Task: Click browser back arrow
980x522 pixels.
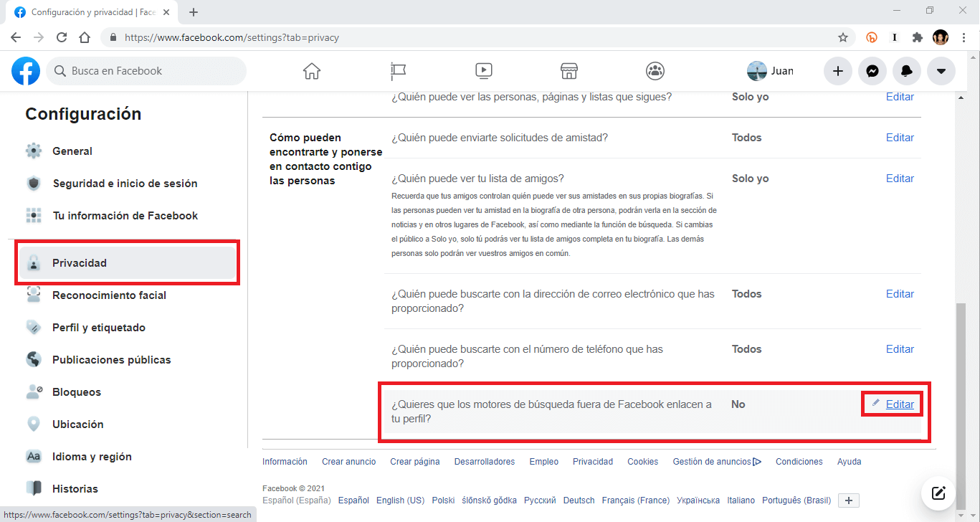Action: coord(16,37)
